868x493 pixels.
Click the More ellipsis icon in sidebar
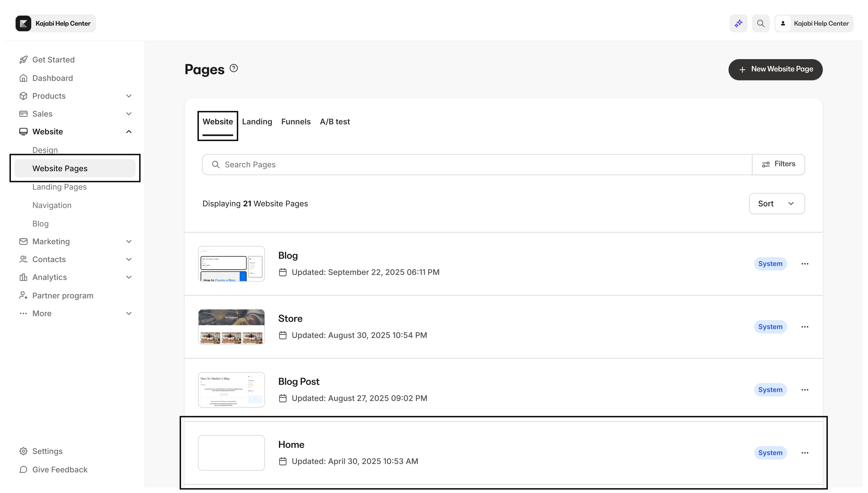click(23, 313)
